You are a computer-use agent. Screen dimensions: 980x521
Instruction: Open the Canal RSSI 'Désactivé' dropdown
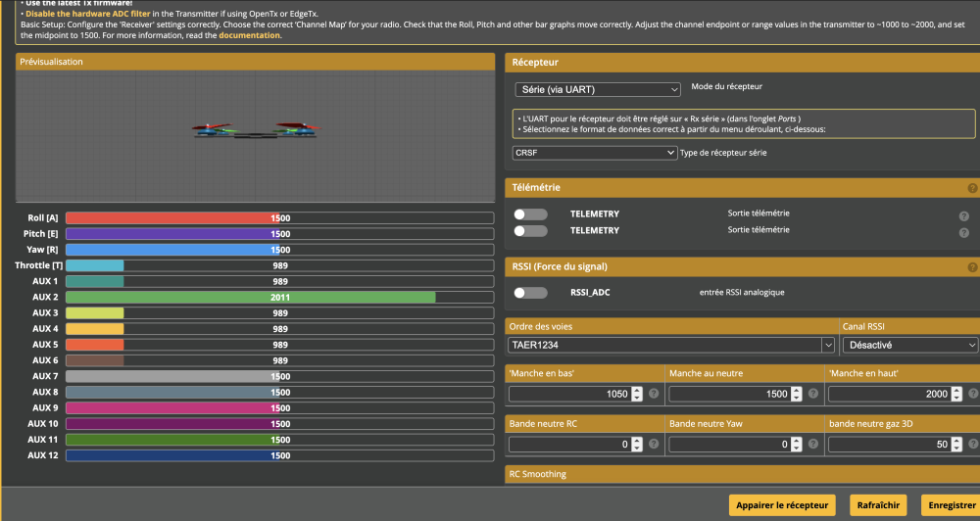pos(909,345)
